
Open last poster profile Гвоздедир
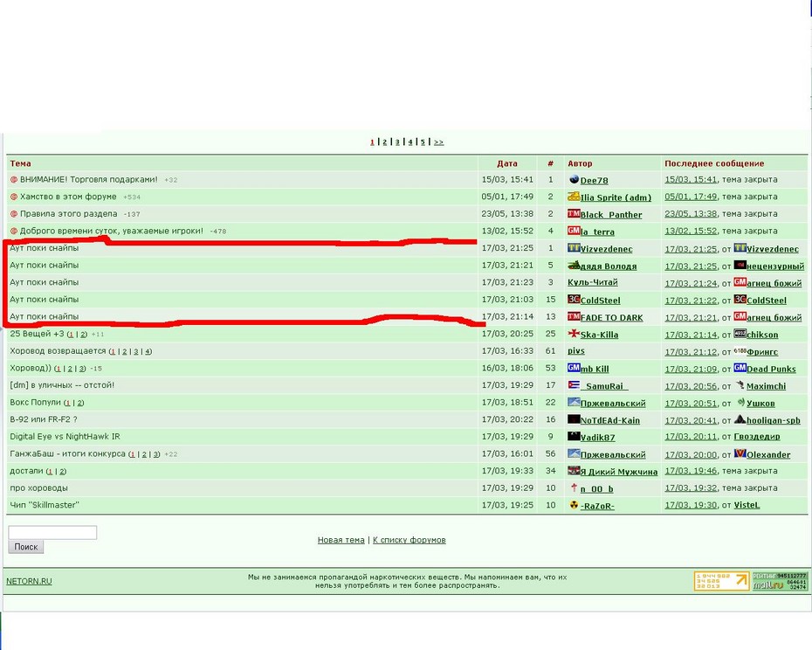[757, 437]
